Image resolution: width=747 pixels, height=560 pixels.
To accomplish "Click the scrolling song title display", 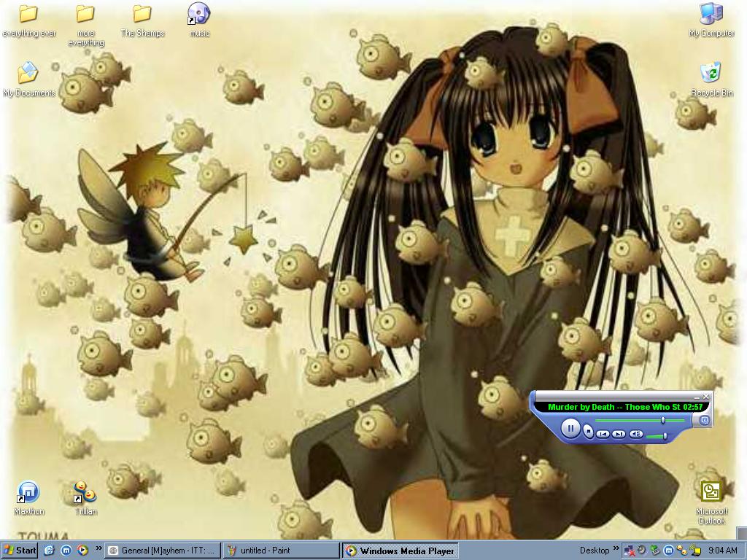I will [622, 407].
